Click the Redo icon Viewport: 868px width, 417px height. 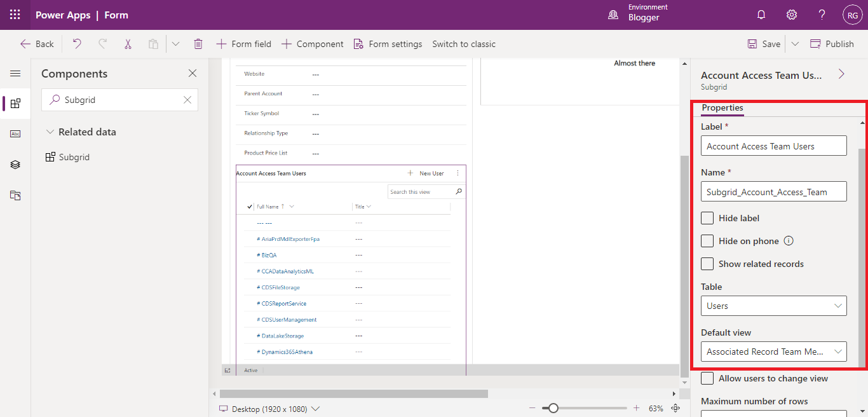[x=102, y=44]
